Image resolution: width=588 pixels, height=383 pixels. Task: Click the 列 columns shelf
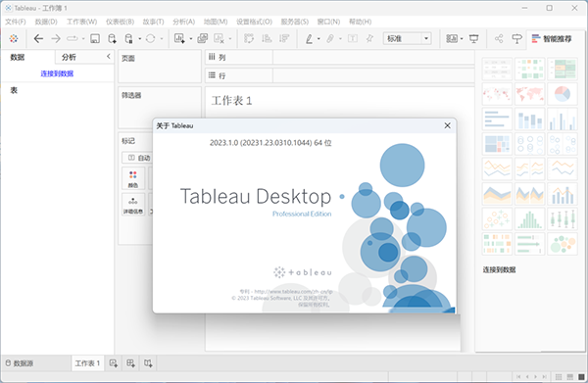(x=340, y=57)
